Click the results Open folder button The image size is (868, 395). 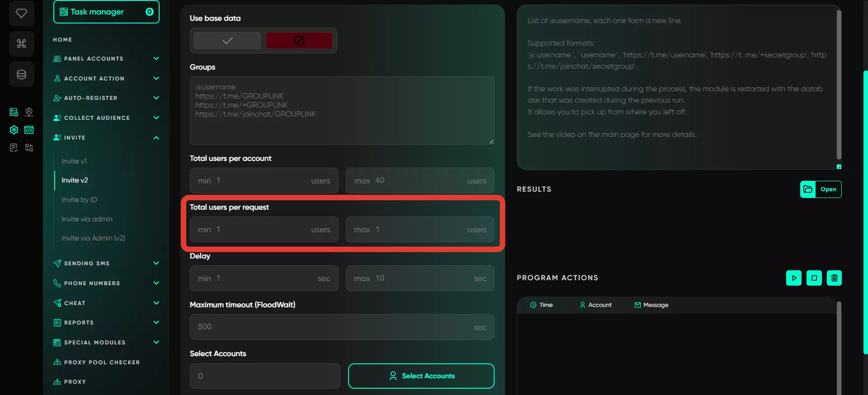tap(821, 189)
